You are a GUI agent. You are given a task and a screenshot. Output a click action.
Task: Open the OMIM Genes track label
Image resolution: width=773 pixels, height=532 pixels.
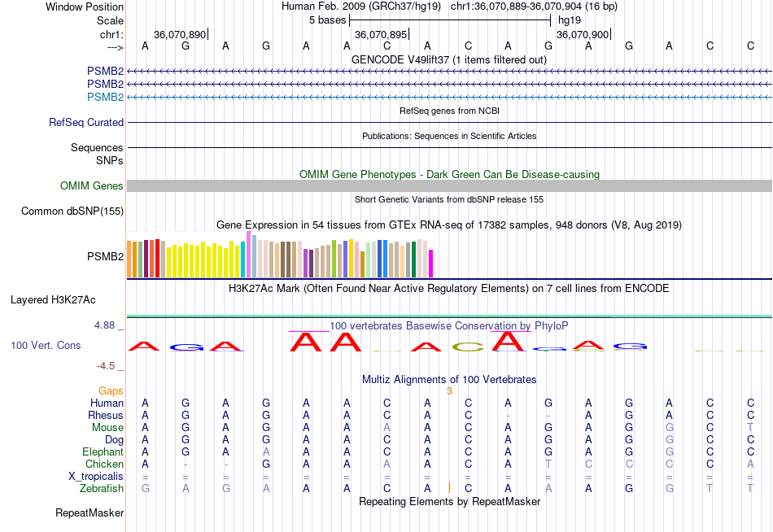point(92,186)
